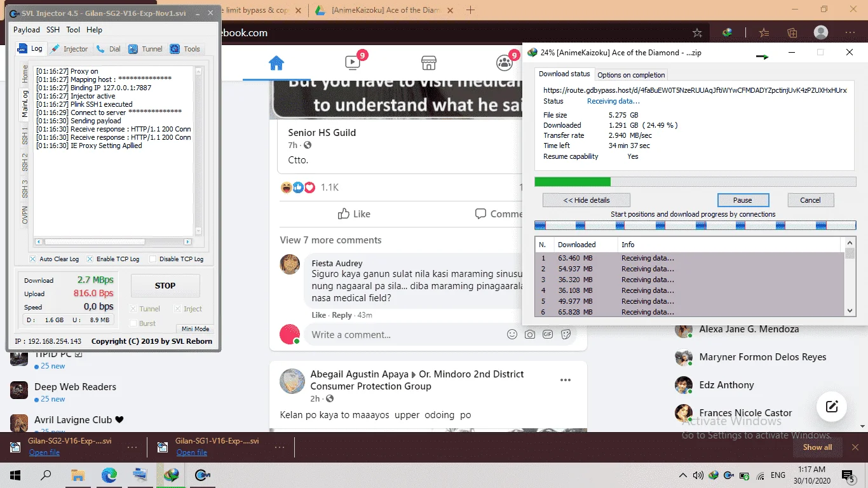Open the SSH 1 vertical log tab
The height and width of the screenshot is (488, 868).
click(25, 137)
